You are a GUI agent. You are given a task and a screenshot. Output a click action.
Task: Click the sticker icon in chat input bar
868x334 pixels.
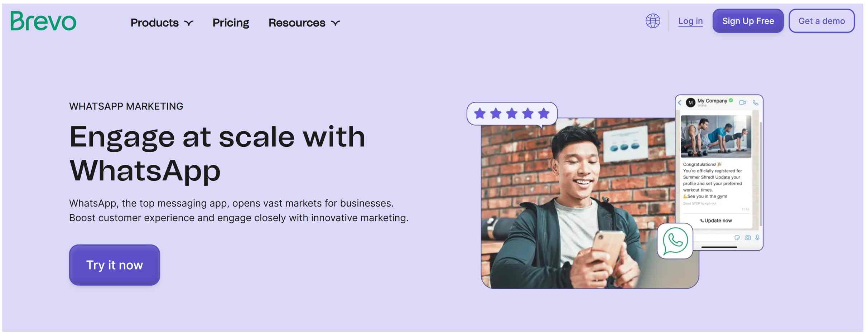[737, 238]
